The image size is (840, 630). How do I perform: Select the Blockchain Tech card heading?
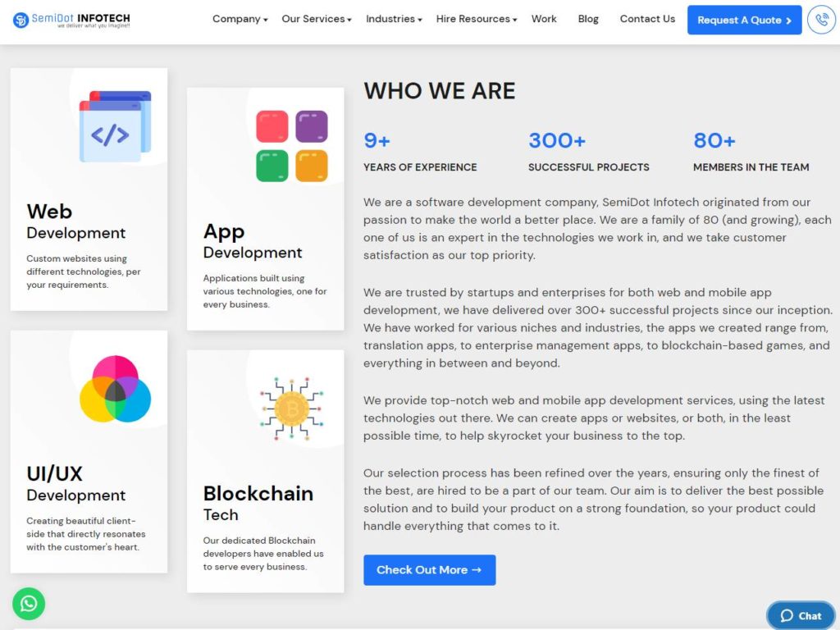[x=258, y=503]
